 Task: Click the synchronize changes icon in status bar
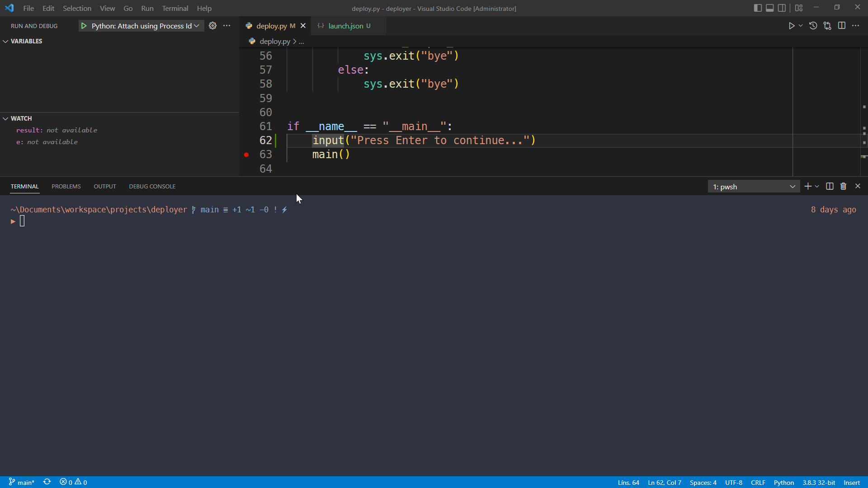(47, 482)
